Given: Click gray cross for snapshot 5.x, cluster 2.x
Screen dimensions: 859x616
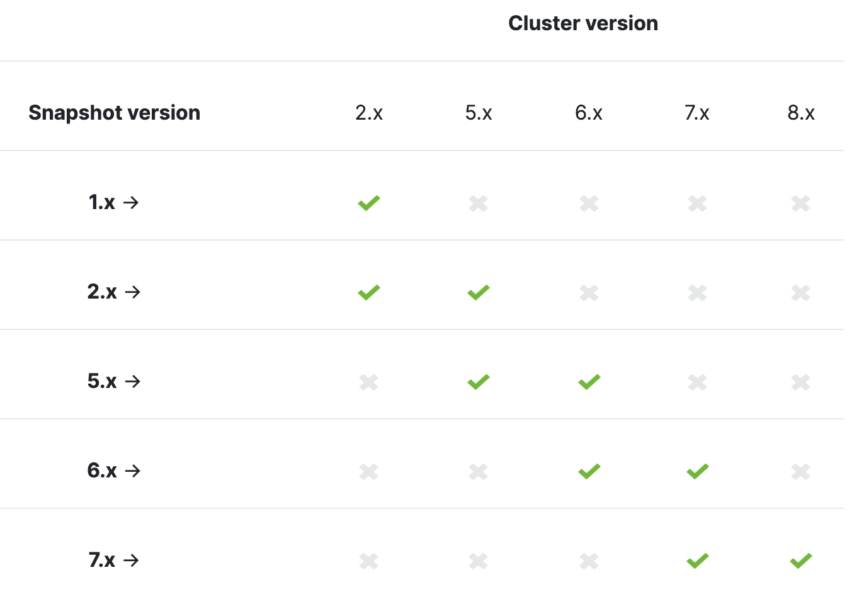Looking at the screenshot, I should pyautogui.click(x=369, y=382).
